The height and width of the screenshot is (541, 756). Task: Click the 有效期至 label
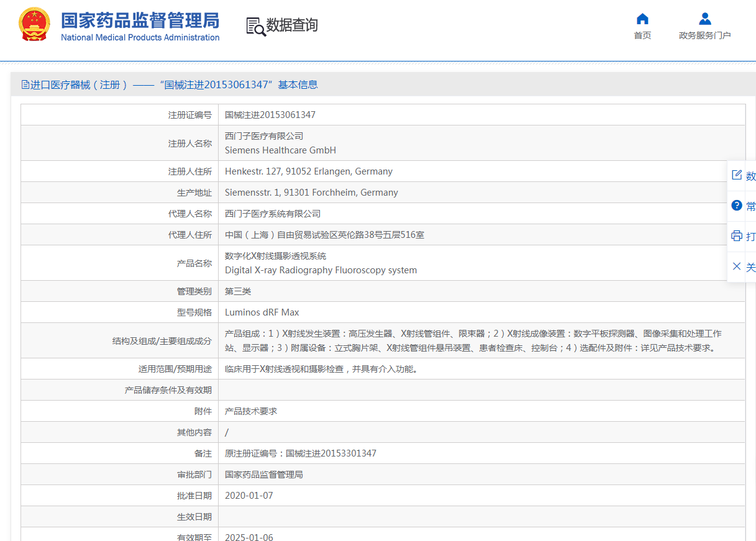pyautogui.click(x=194, y=537)
